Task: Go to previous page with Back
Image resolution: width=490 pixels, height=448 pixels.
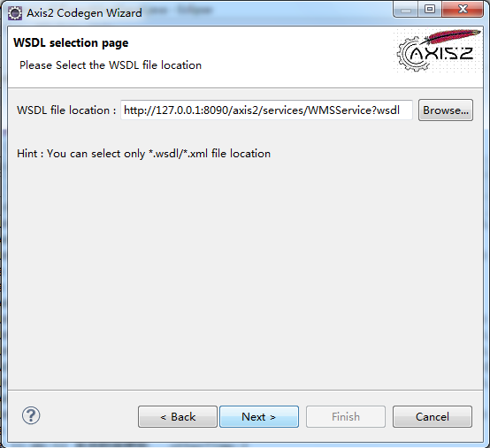Action: 178,417
